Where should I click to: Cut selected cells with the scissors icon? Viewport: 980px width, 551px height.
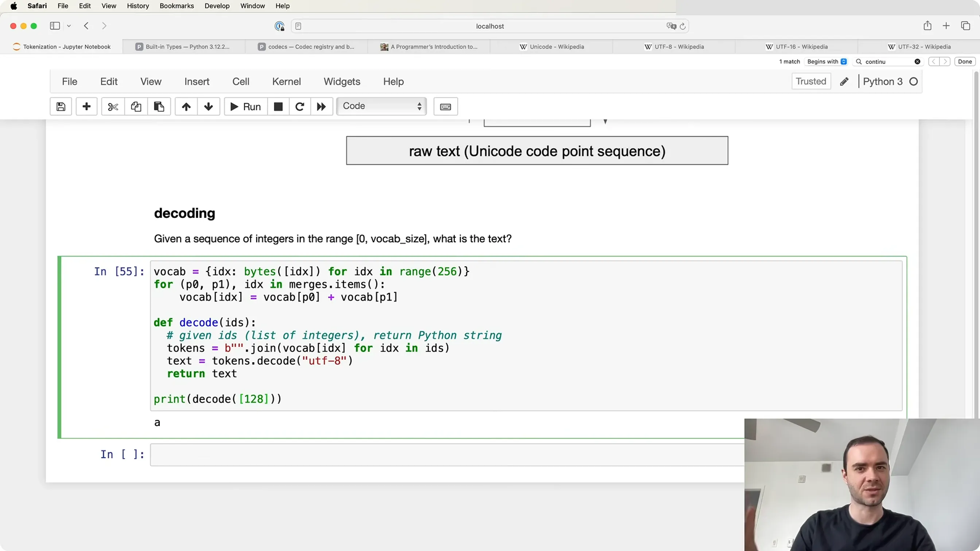pos(113,107)
